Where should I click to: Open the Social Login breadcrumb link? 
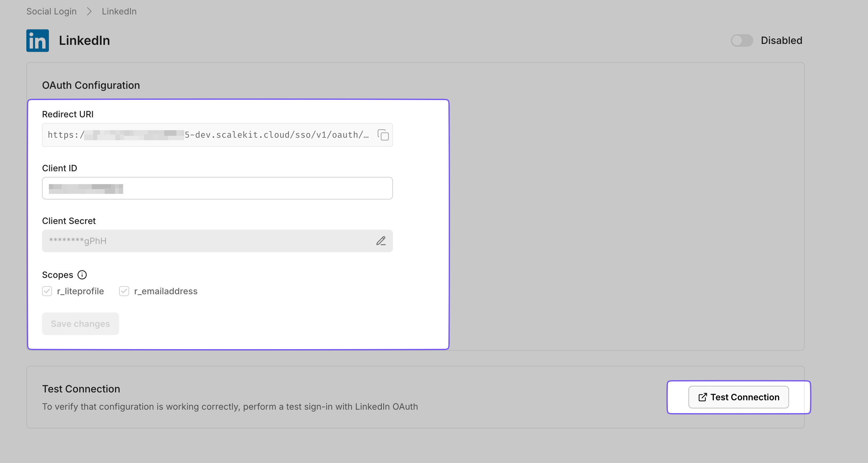tap(51, 11)
